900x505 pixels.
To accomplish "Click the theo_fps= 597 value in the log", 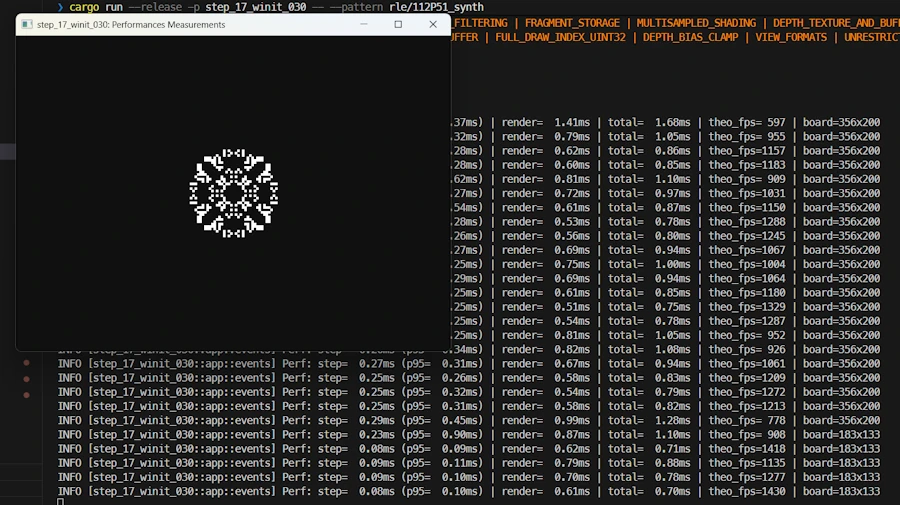I will click(748, 122).
